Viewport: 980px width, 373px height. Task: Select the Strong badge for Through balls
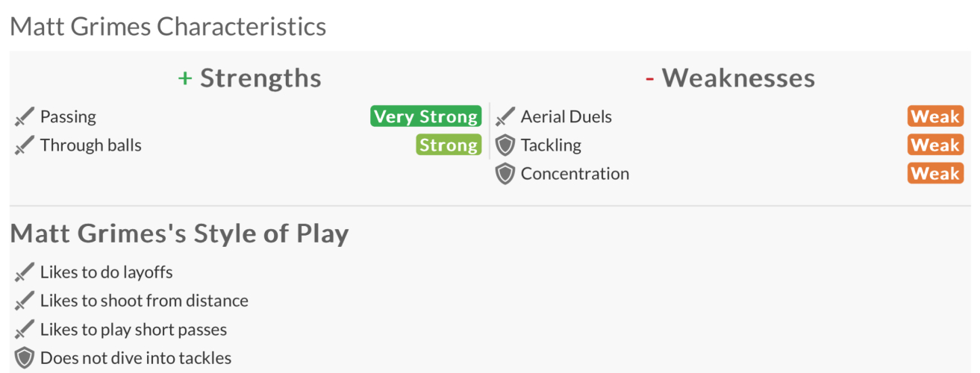[449, 145]
